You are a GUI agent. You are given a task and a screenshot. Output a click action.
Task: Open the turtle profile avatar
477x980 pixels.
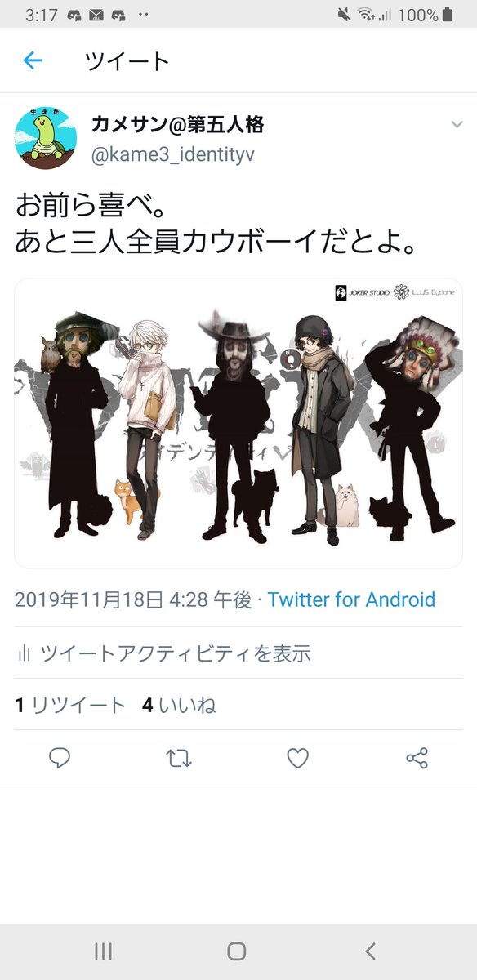46,138
